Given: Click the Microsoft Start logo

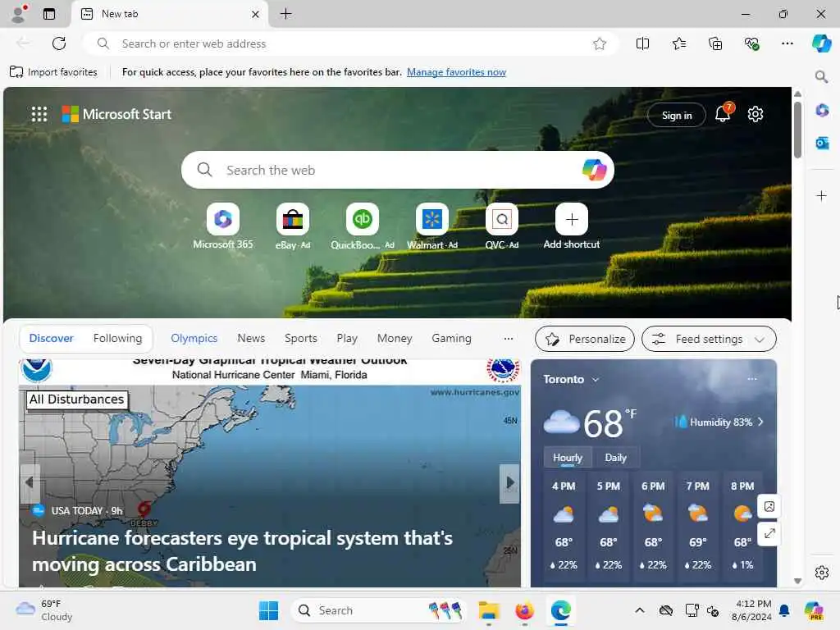Looking at the screenshot, I should pyautogui.click(x=116, y=114).
